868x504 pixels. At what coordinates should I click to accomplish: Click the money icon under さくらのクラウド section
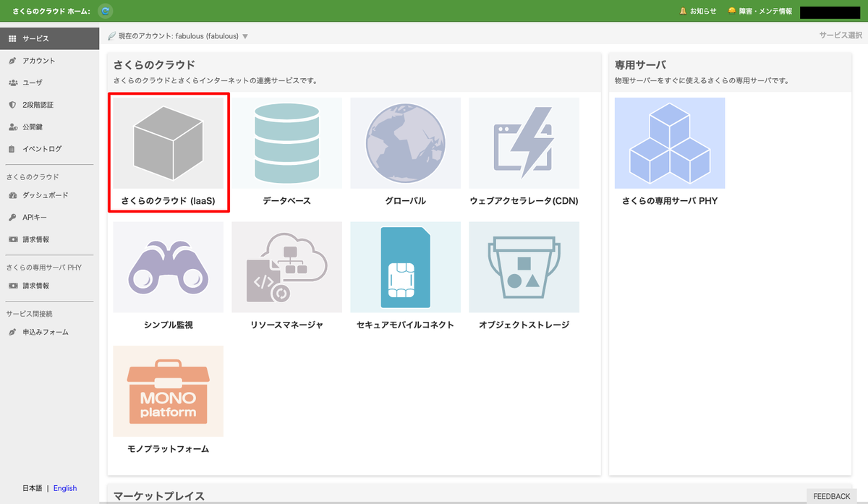(x=12, y=239)
